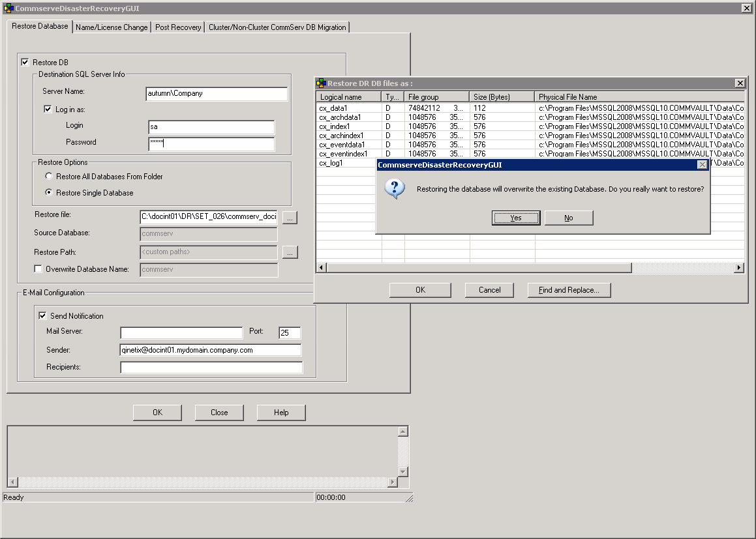Screen dimensions: 756x539
Task: Sort by Logical name column header
Action: click(x=348, y=97)
